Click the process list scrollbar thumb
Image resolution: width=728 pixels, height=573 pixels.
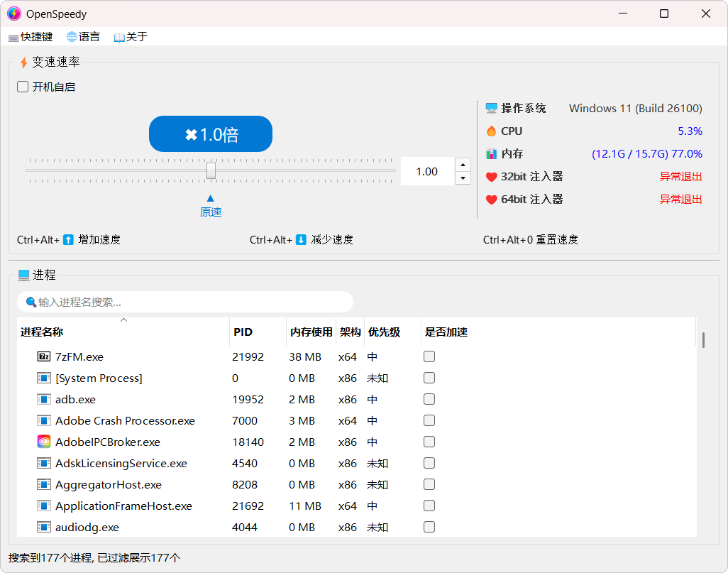tap(703, 339)
